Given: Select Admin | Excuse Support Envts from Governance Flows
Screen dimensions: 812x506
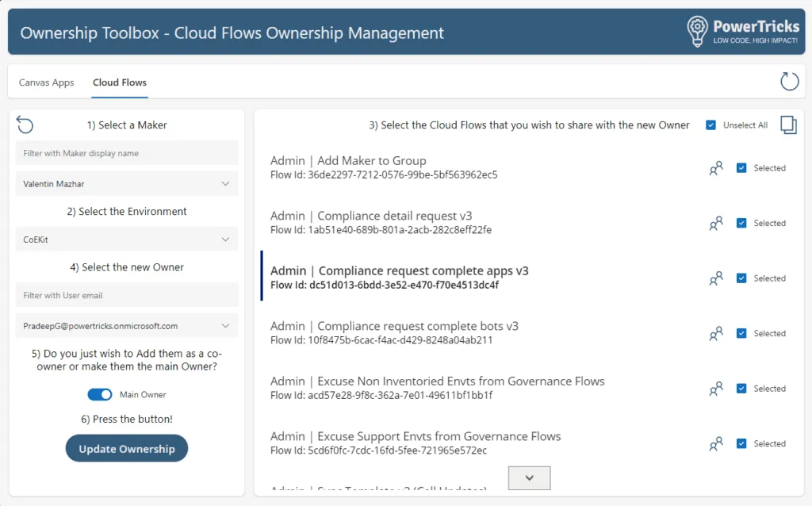Looking at the screenshot, I should tap(416, 436).
